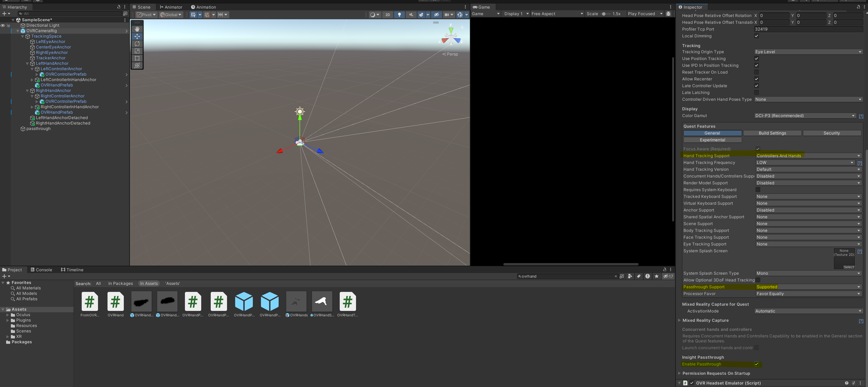Screen dimensions: 868x387
Task: Click the Game view bug icon
Action: click(x=669, y=14)
